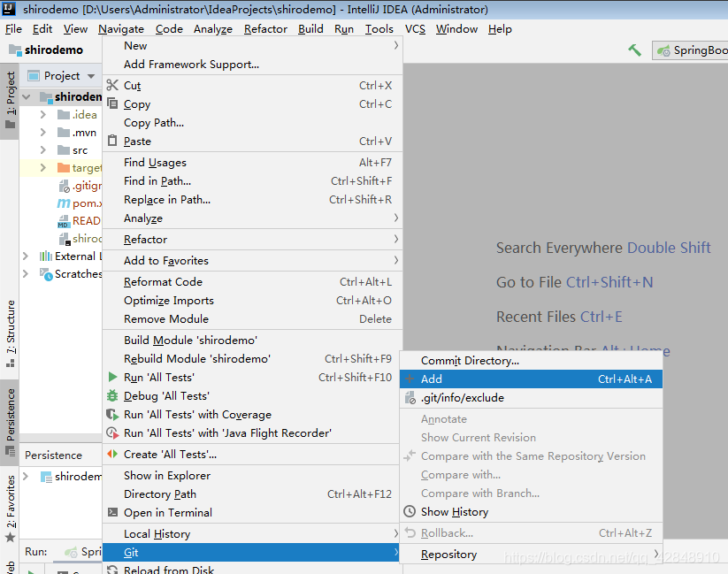
Task: Click the External Libraries icon
Action: (45, 256)
